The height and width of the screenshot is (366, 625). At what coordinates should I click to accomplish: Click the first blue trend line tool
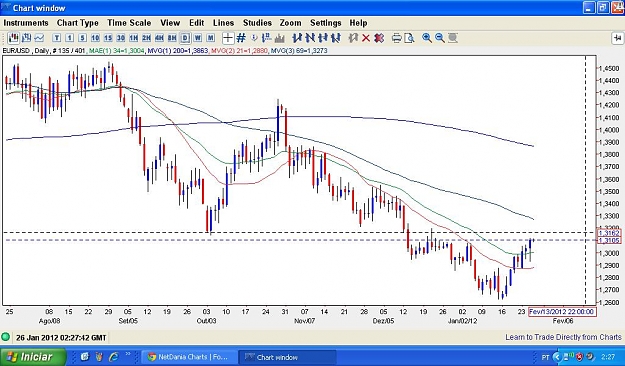[x=297, y=38]
